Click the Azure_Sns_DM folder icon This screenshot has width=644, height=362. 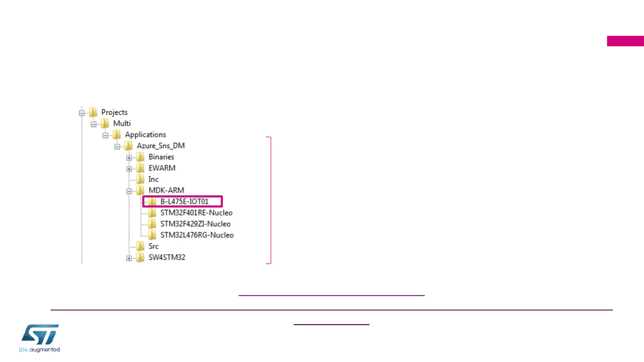(128, 146)
